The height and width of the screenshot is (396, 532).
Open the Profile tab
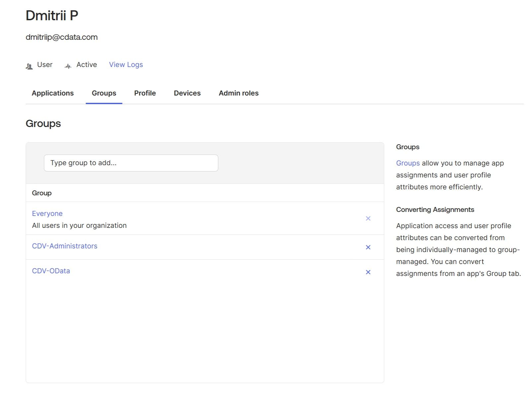pyautogui.click(x=145, y=93)
